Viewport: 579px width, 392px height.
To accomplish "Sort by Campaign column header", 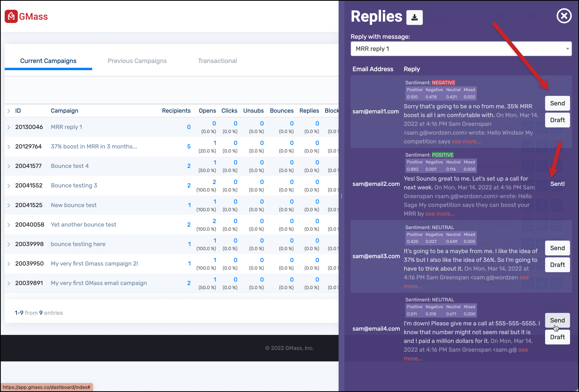I will 64,111.
